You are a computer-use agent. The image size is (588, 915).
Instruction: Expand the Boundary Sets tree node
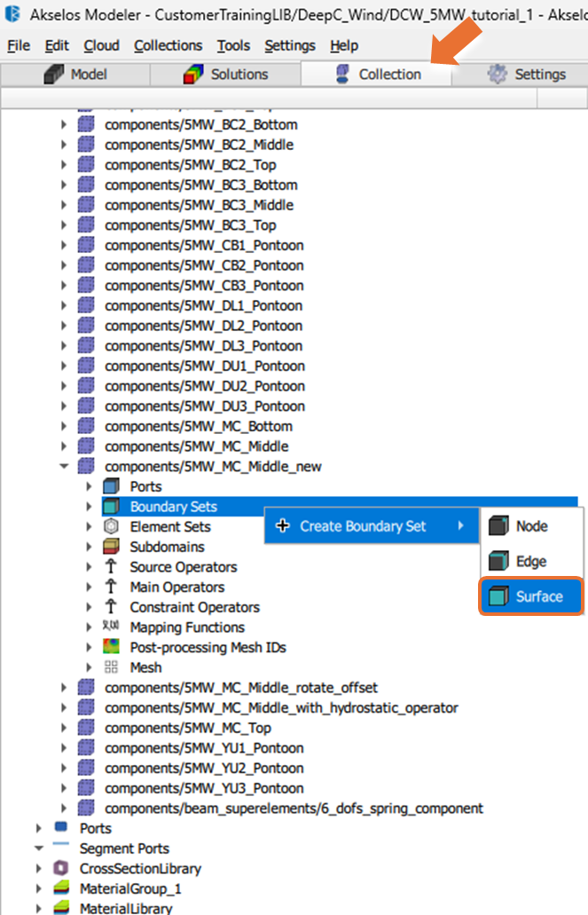pos(90,507)
